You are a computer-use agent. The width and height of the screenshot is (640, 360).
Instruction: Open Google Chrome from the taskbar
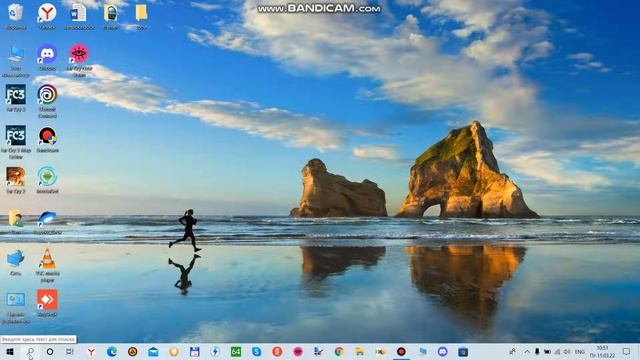click(339, 352)
